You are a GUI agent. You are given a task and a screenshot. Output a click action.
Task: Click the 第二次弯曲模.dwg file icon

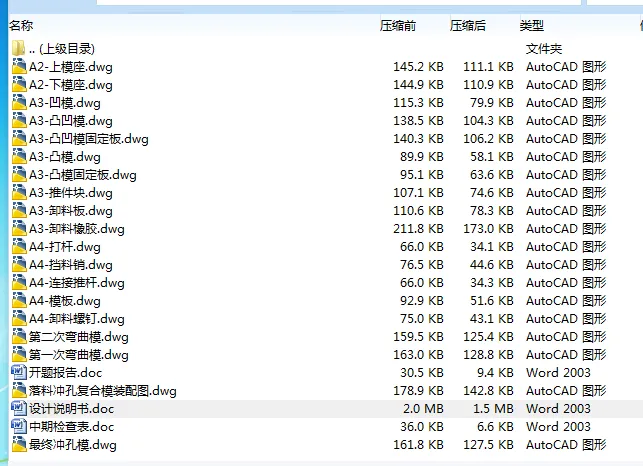[19, 337]
